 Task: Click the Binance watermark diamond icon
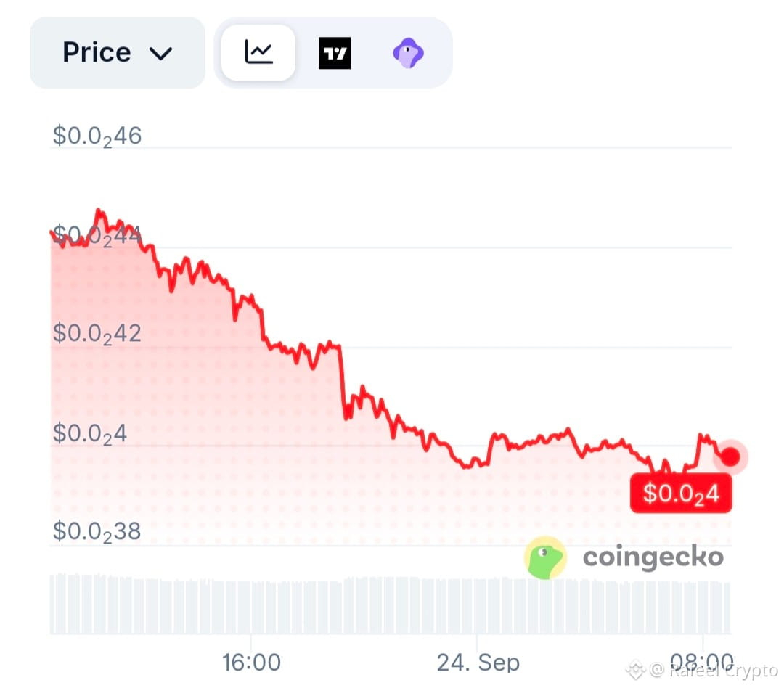click(635, 670)
